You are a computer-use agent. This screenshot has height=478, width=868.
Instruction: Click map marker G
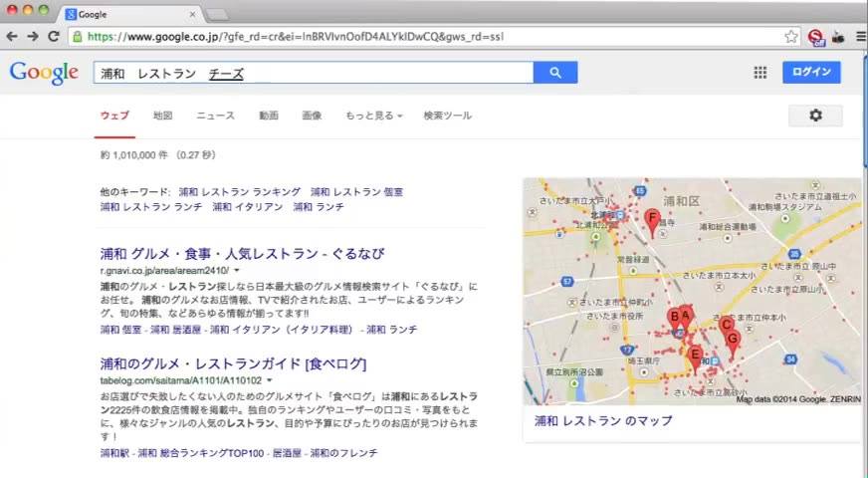click(733, 344)
